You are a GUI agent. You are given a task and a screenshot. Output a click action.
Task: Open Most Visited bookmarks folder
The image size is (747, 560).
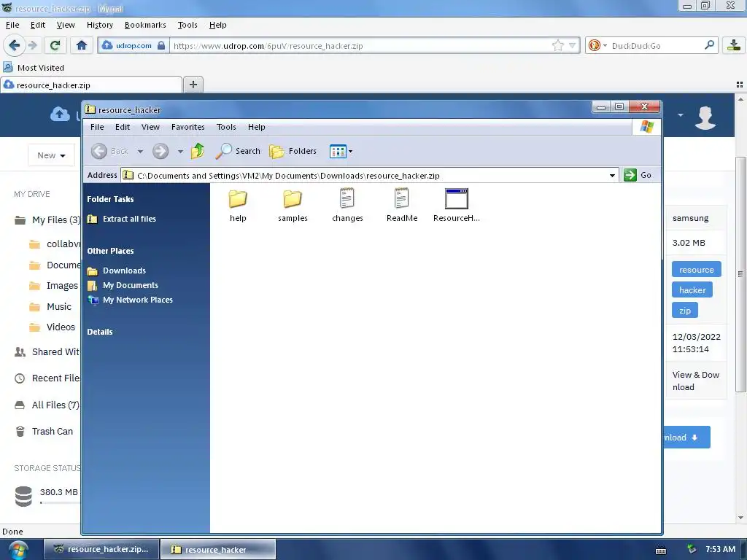[34, 68]
